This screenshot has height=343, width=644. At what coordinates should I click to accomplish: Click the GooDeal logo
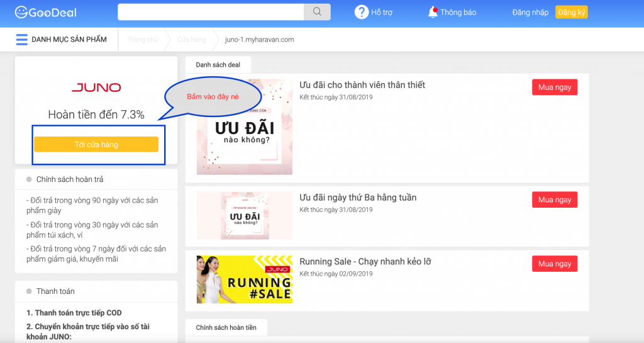(45, 13)
